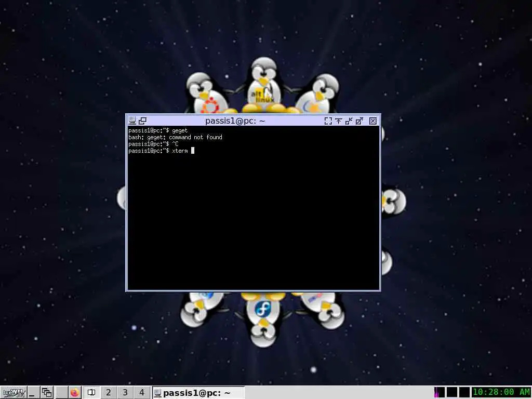Click the '^C' prompt line
This screenshot has height=399, width=532.
coord(153,144)
